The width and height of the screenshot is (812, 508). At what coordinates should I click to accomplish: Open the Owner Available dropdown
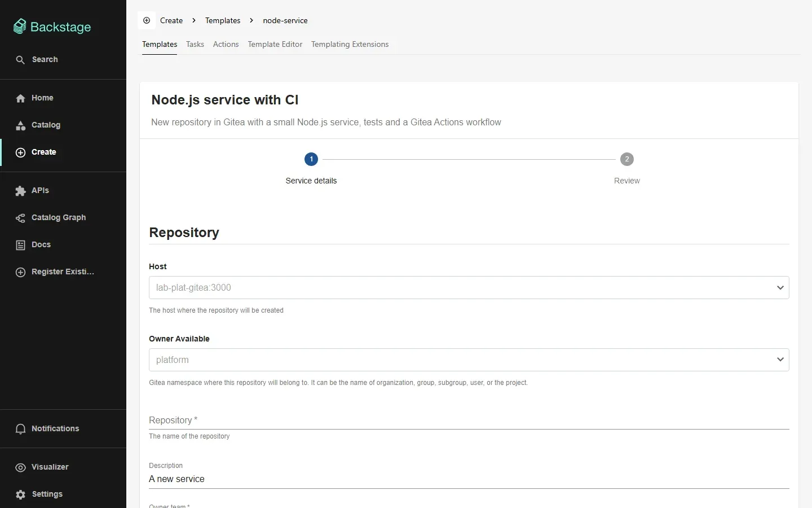469,360
